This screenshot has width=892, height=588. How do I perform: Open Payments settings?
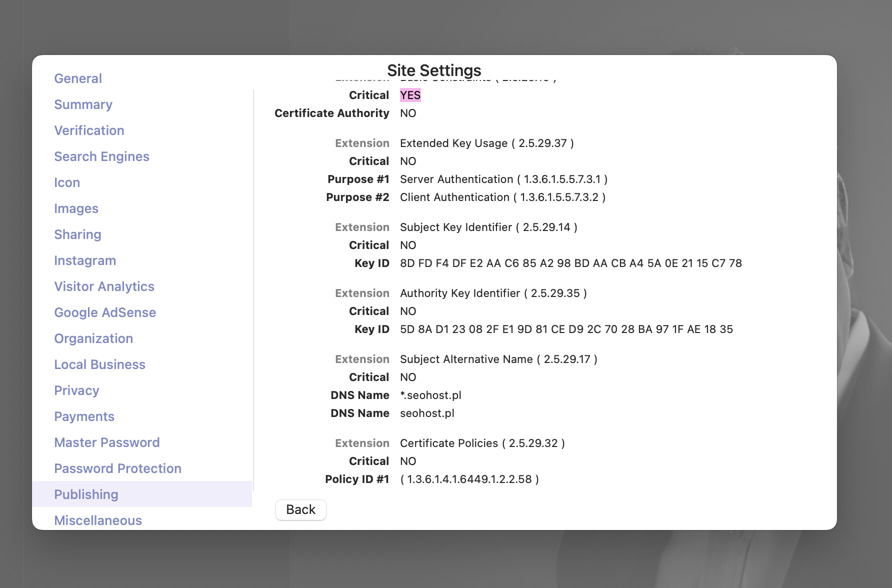[84, 416]
